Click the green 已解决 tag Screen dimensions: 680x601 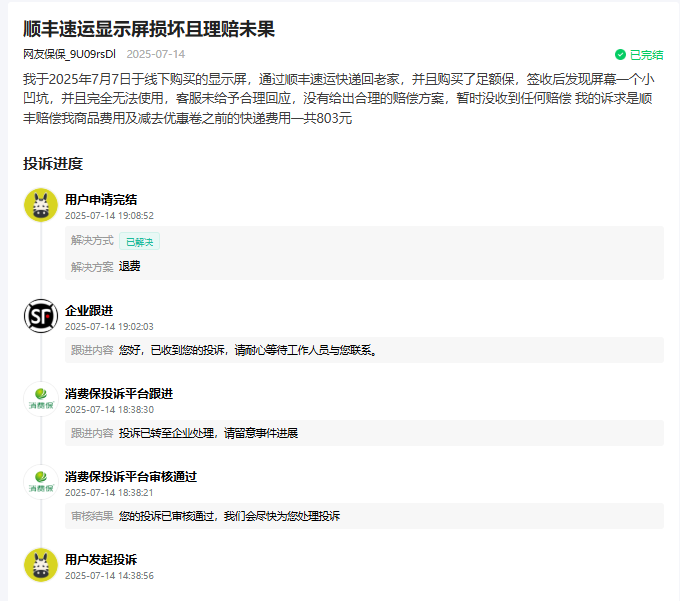point(139,242)
